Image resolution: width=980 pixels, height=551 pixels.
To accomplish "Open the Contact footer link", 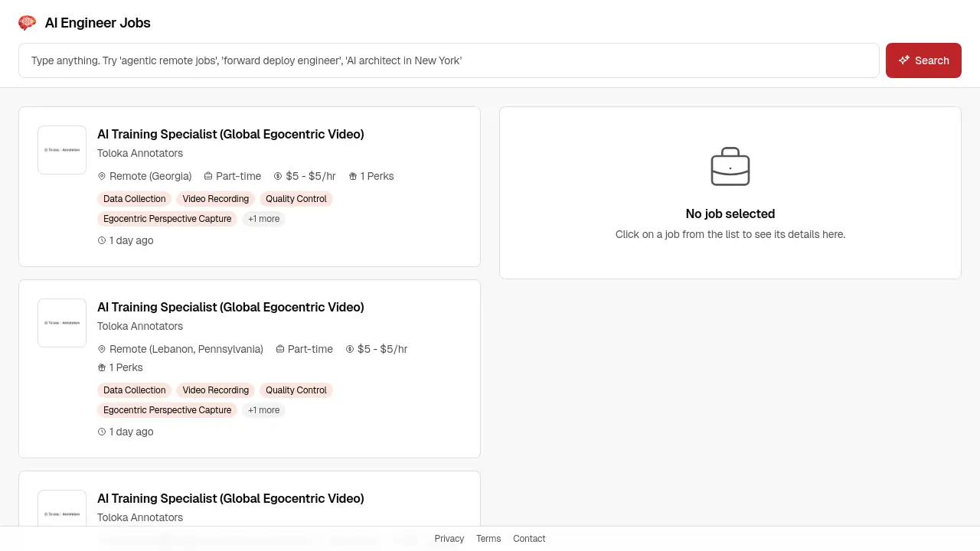I will (x=529, y=539).
